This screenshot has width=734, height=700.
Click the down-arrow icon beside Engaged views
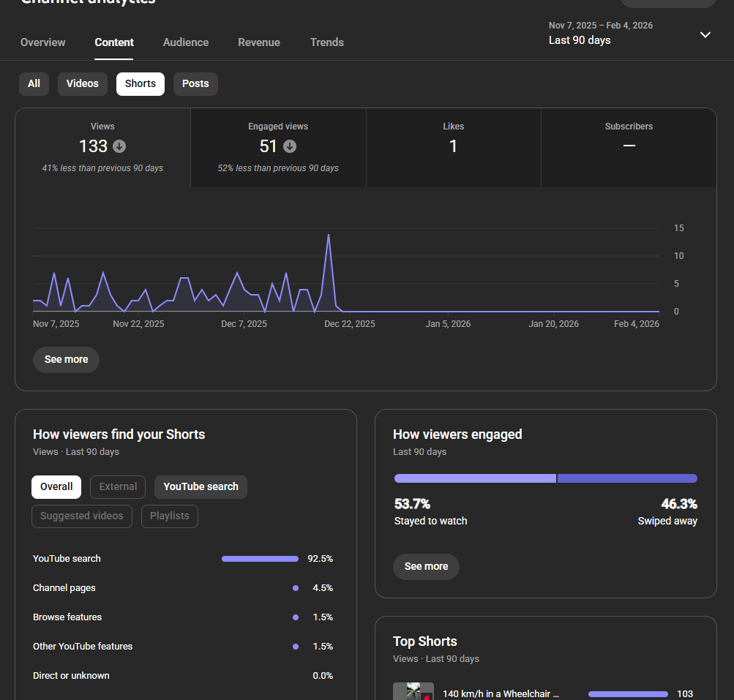tap(290, 146)
